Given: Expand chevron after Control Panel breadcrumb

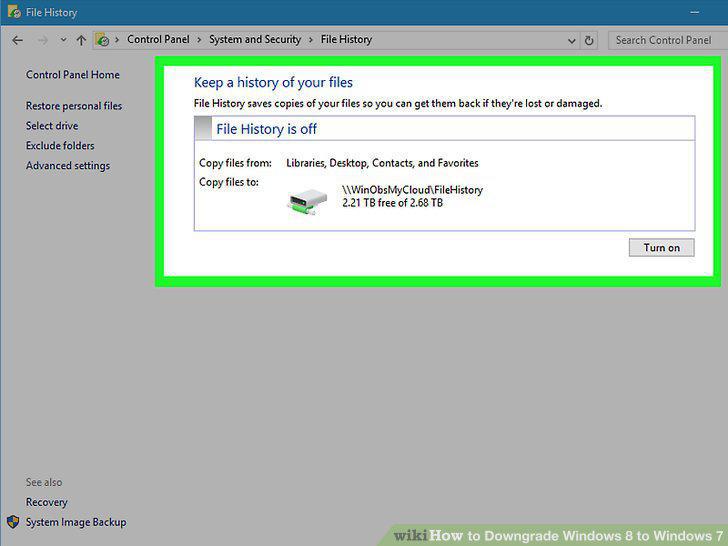Looking at the screenshot, I should [x=199, y=40].
